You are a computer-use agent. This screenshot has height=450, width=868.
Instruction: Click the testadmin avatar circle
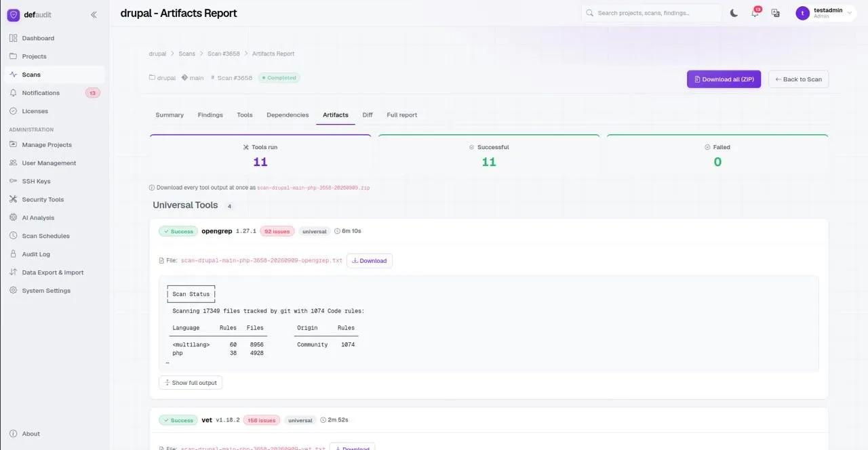click(803, 13)
